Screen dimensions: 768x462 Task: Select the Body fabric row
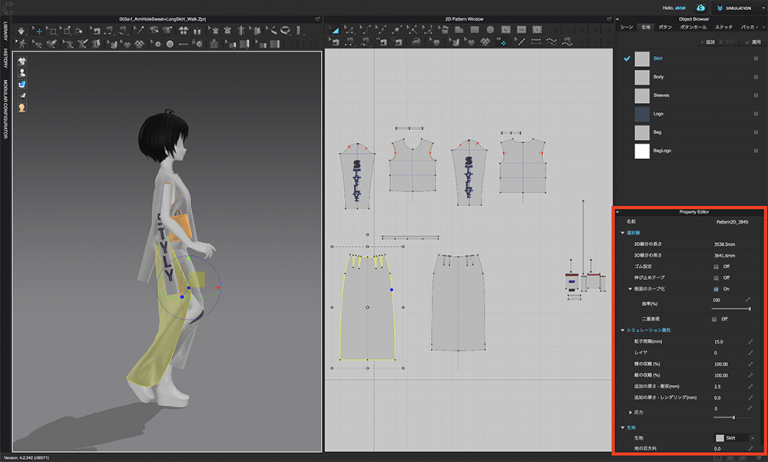(690, 77)
